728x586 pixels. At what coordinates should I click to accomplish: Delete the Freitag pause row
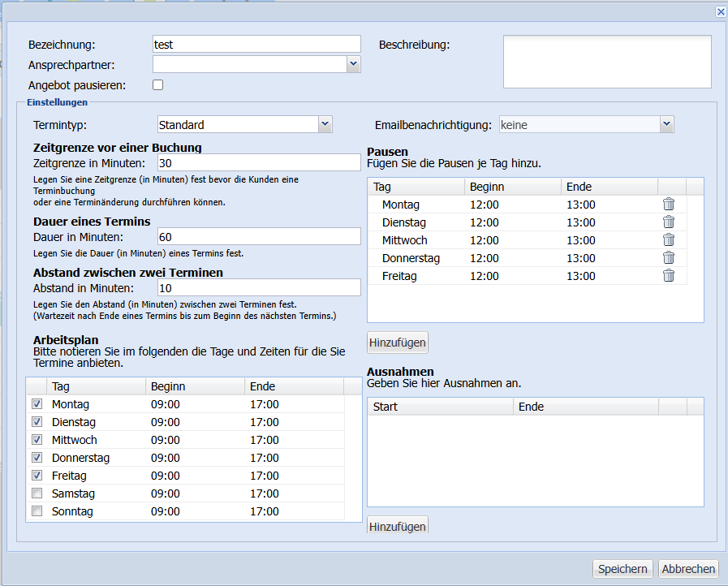tap(669, 276)
